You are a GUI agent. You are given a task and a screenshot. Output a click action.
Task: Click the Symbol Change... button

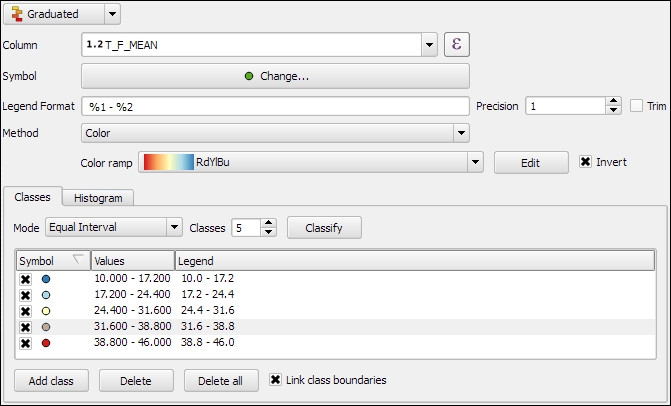click(x=275, y=76)
